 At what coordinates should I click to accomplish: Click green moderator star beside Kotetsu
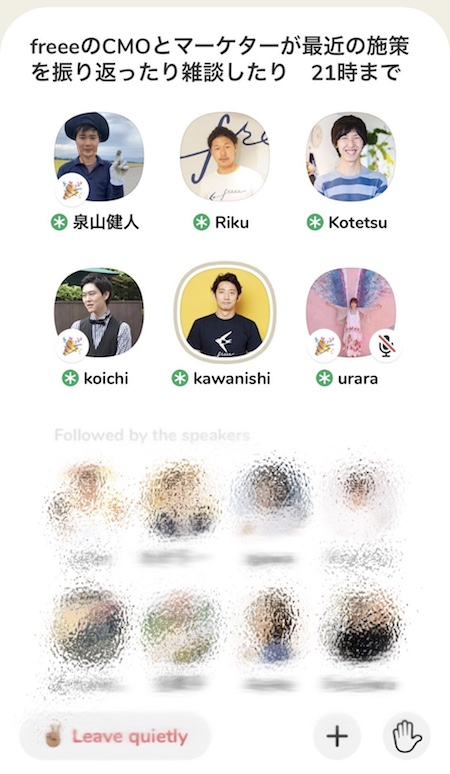pyautogui.click(x=315, y=222)
